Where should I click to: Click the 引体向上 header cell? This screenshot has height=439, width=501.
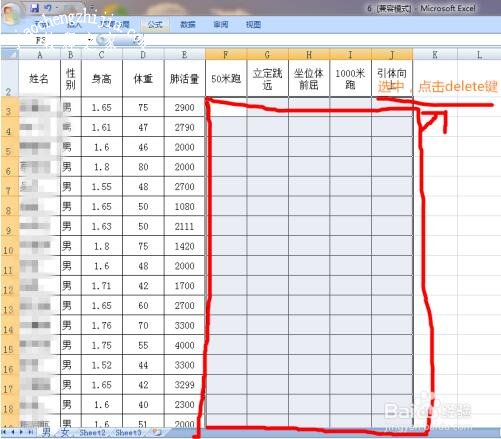pos(392,79)
